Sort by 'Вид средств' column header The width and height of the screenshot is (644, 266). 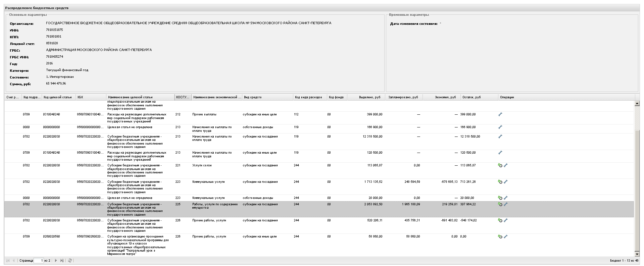point(267,97)
